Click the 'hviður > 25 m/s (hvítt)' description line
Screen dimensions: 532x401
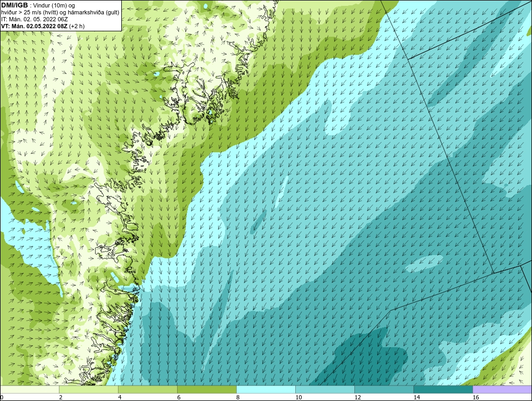click(x=60, y=13)
